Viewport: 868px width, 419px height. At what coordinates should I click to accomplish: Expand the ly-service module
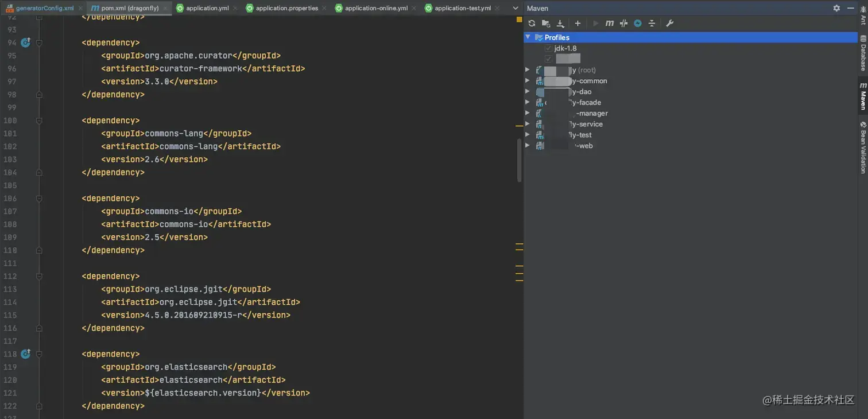528,124
